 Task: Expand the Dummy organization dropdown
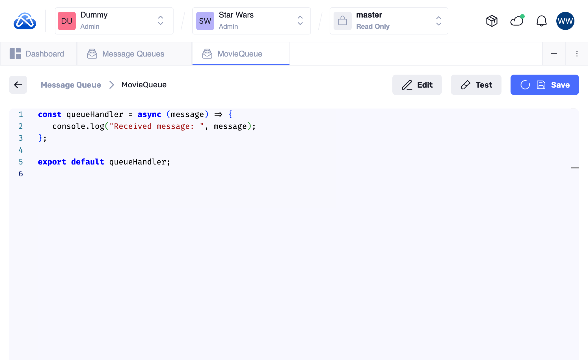160,21
